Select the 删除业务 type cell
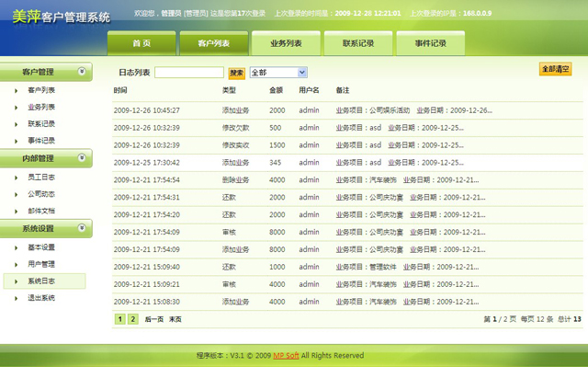Viewport: 588px width, 367px height. coord(235,180)
